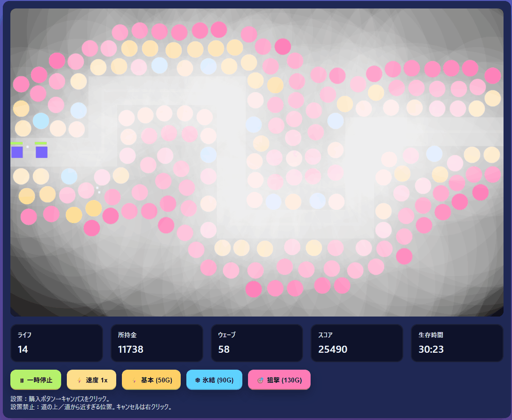Click the rightmost blue freeze tower on the map
The height and width of the screenshot is (420, 512).
click(x=434, y=153)
